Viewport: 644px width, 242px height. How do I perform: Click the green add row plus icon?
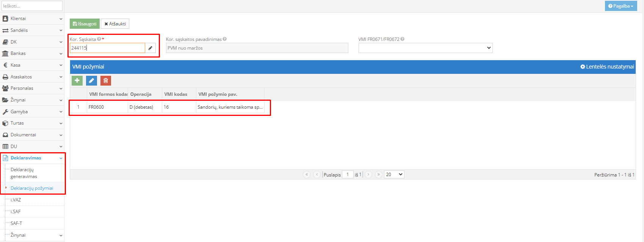[77, 81]
